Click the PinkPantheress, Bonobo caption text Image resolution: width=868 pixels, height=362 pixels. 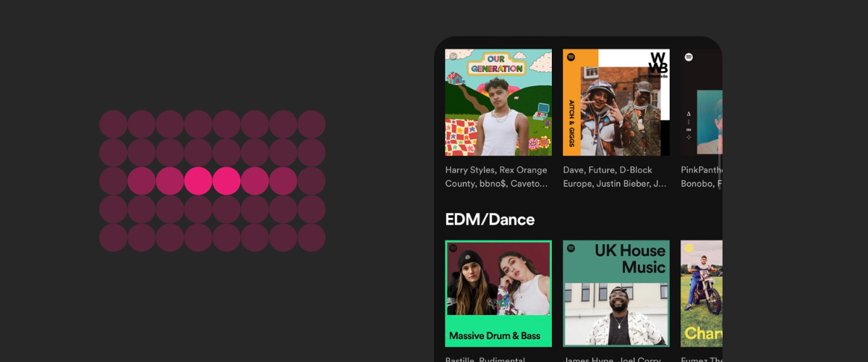pyautogui.click(x=702, y=177)
